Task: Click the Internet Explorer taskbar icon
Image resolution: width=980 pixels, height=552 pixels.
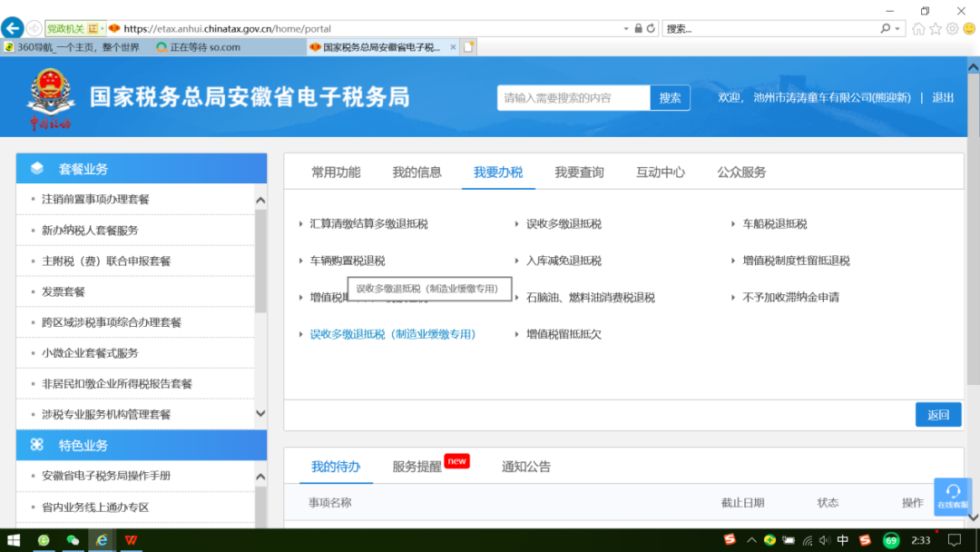Action: pyautogui.click(x=102, y=540)
